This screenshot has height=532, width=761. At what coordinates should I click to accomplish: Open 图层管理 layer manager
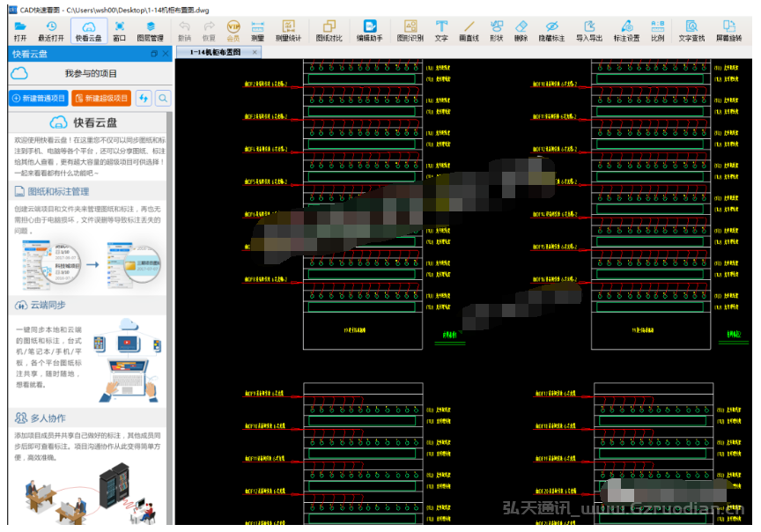pos(151,31)
